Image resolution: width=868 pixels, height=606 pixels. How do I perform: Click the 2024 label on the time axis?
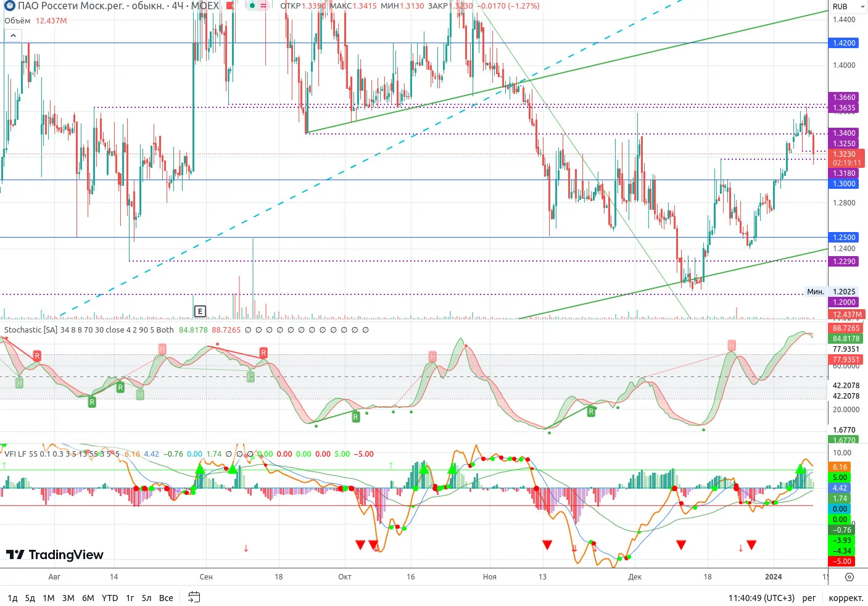[x=773, y=577]
